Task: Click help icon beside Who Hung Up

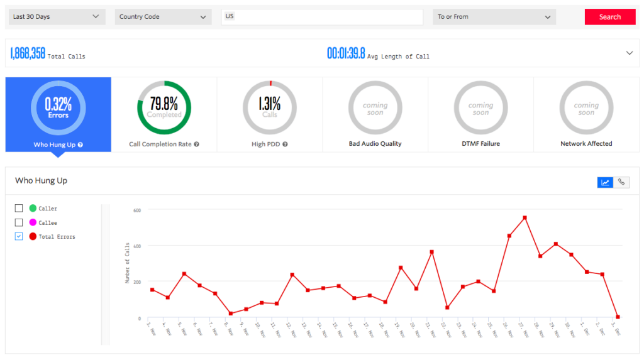Action: (x=80, y=145)
